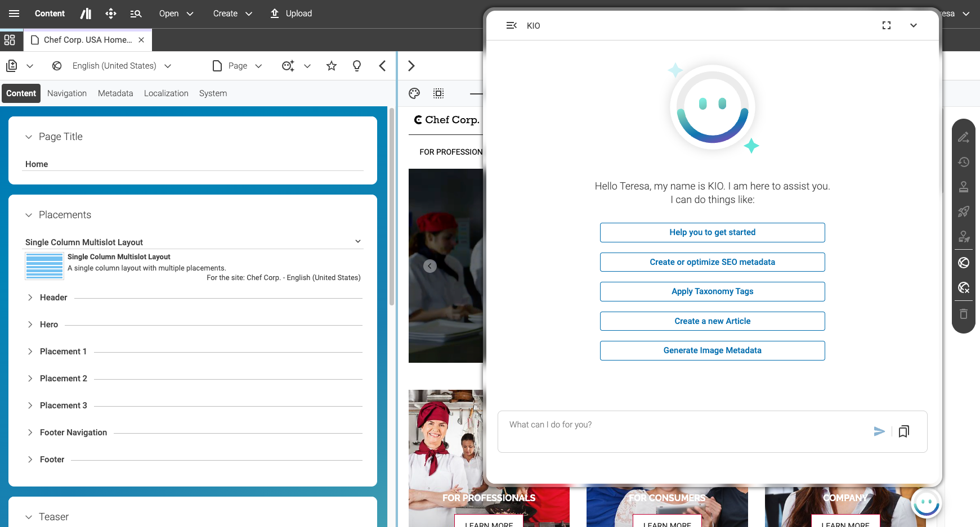Switch to the Content tab
This screenshot has height=527, width=980.
(x=21, y=93)
